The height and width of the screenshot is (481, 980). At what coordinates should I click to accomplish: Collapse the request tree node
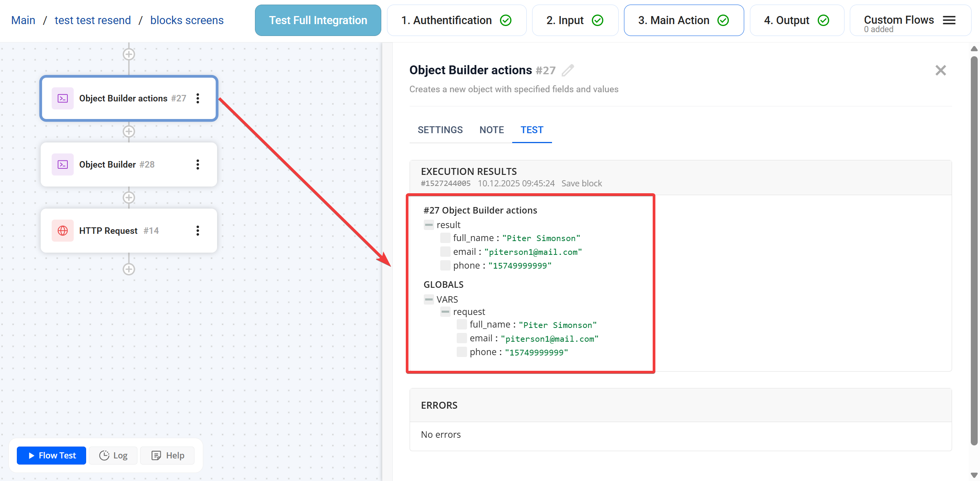[445, 312]
